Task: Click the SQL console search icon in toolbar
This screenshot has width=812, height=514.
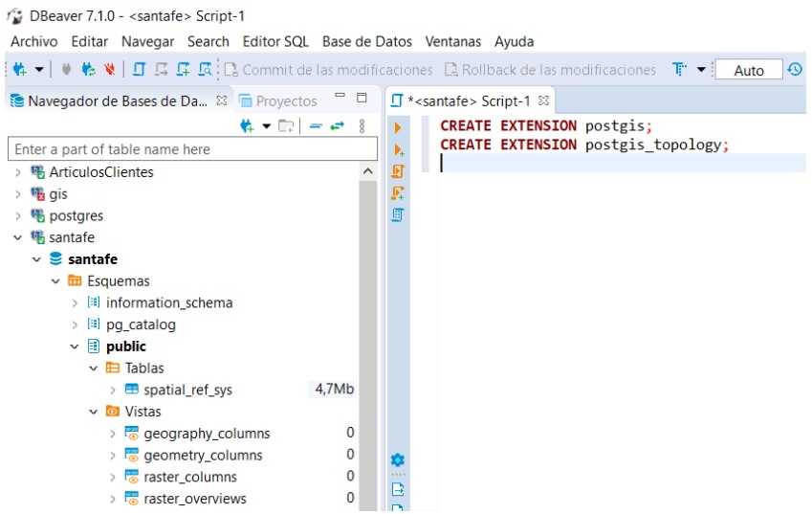Action: [205, 70]
